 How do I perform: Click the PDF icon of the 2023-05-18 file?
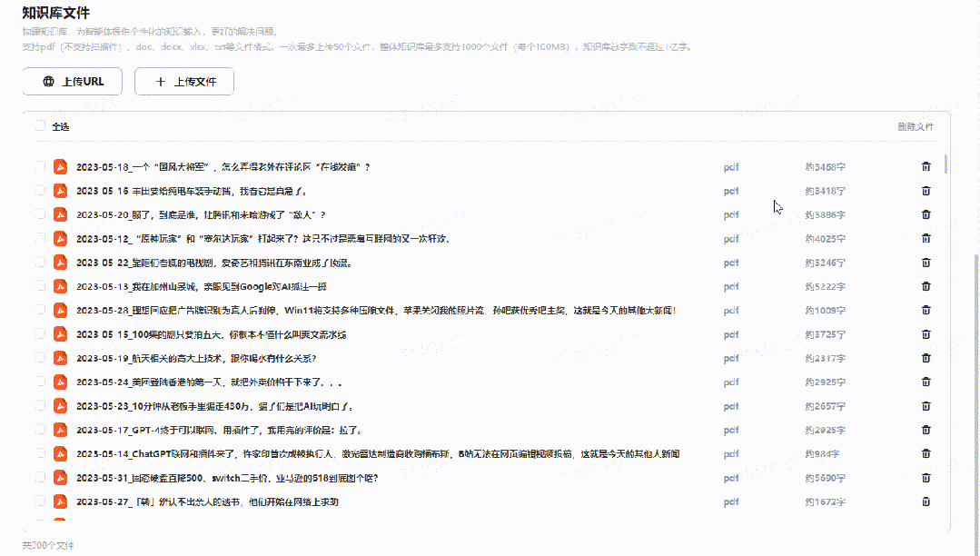60,166
